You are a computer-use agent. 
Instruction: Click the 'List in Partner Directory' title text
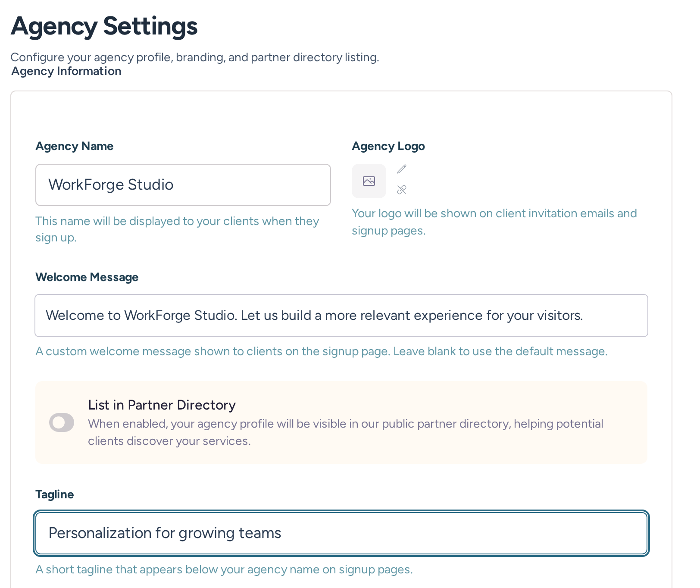coord(162,405)
